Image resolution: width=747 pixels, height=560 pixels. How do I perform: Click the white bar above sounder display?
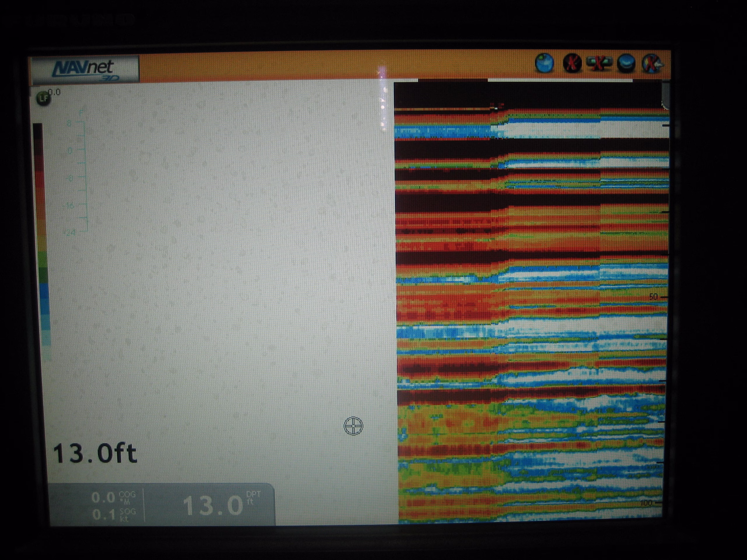click(x=560, y=81)
